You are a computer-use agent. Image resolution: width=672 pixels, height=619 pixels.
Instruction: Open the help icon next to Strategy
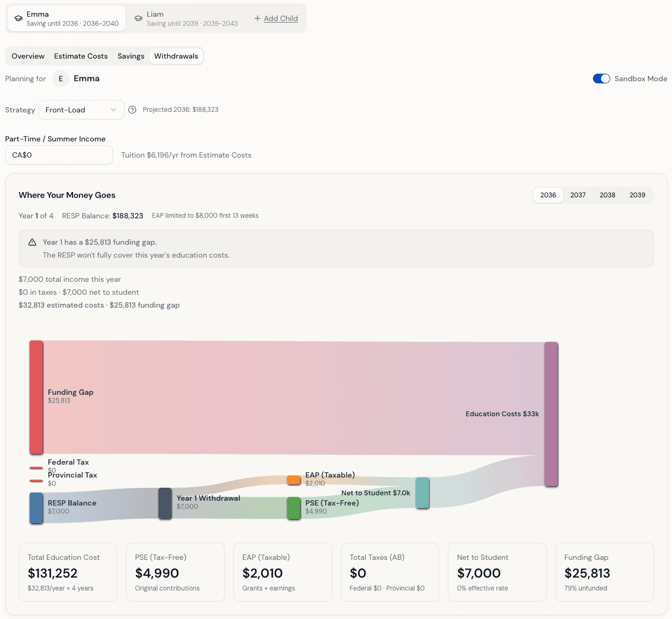[132, 110]
